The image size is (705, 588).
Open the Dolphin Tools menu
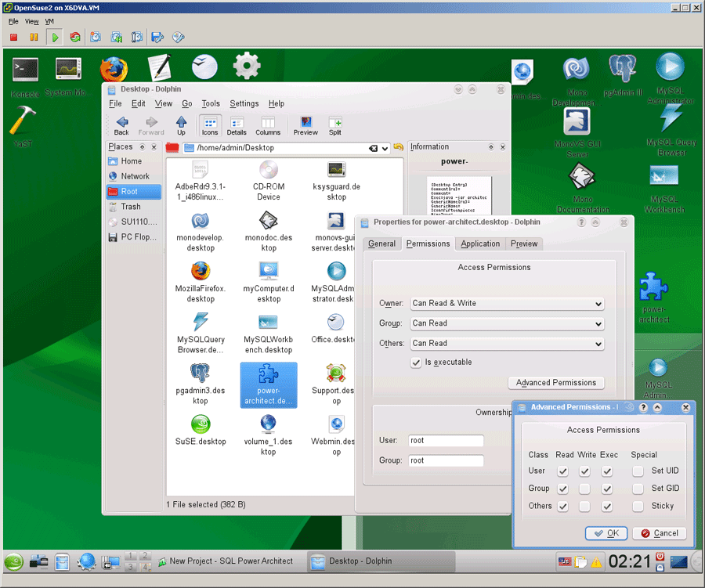[211, 104]
